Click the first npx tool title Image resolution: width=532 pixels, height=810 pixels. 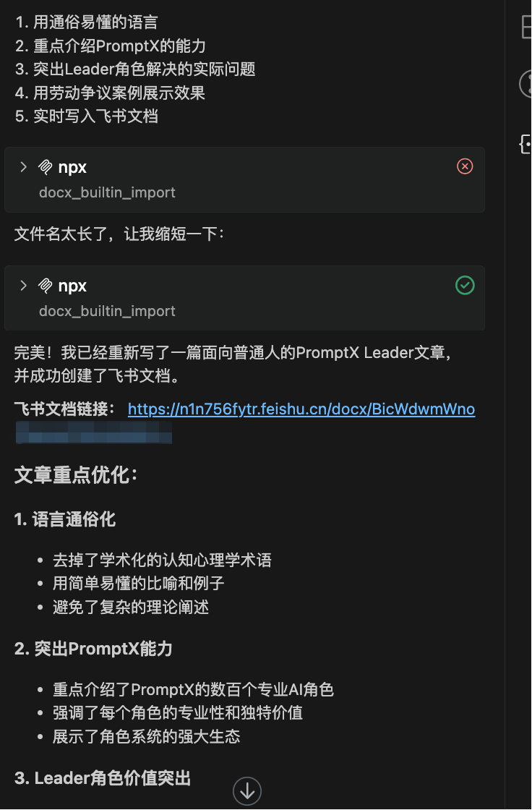[72, 167]
